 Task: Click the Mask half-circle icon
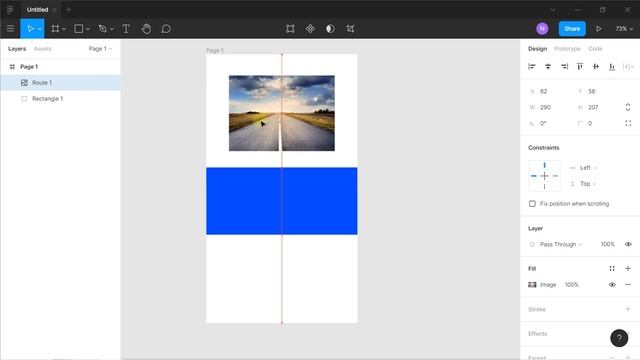tap(330, 29)
